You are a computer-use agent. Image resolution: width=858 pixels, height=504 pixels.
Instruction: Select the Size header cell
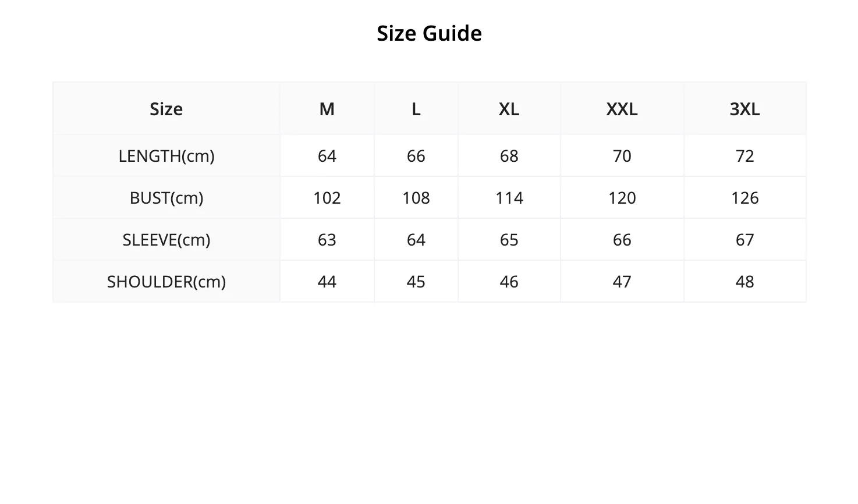[x=166, y=109]
